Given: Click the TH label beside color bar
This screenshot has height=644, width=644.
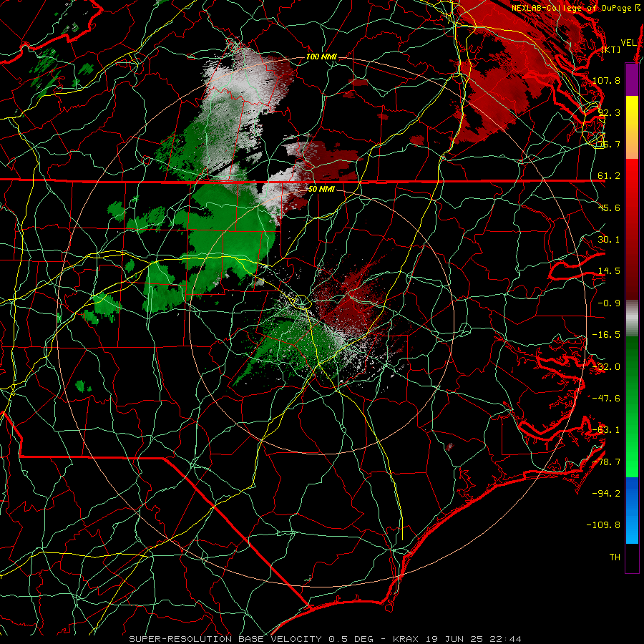Looking at the screenshot, I should [615, 557].
